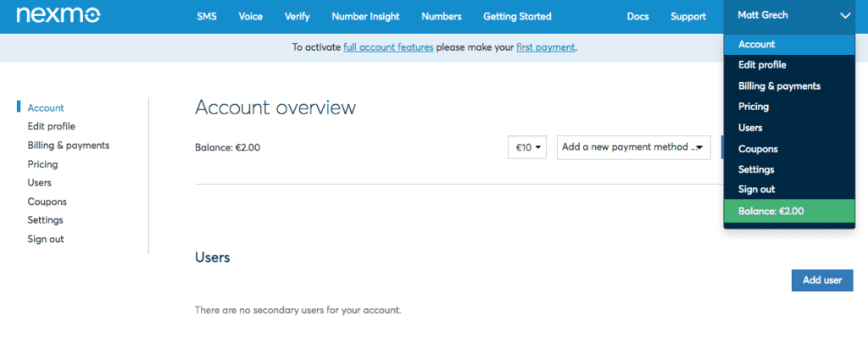Open Support in the header
The image size is (868, 342).
[x=688, y=17]
